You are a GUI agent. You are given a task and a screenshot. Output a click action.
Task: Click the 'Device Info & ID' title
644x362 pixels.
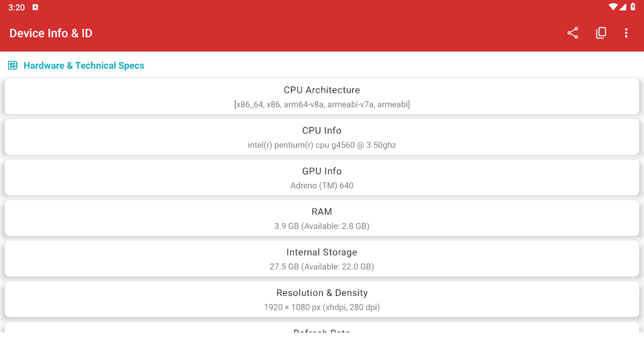(51, 33)
